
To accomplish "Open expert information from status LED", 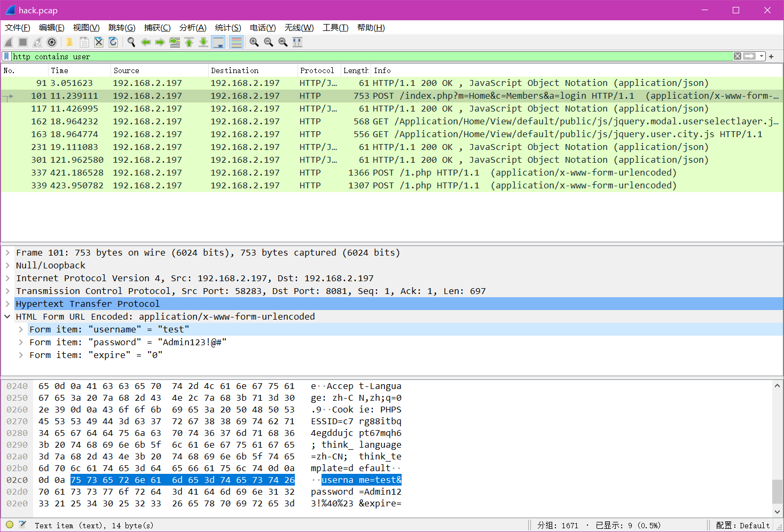I will click(x=10, y=525).
